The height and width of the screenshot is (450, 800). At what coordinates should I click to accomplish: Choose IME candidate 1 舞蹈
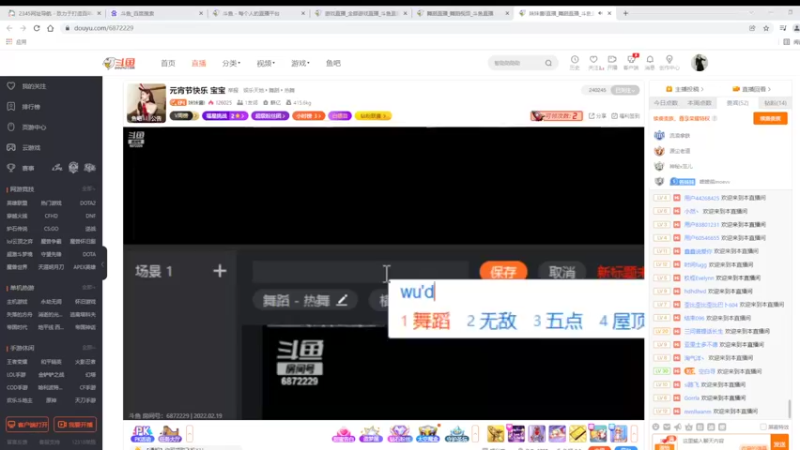coord(425,321)
